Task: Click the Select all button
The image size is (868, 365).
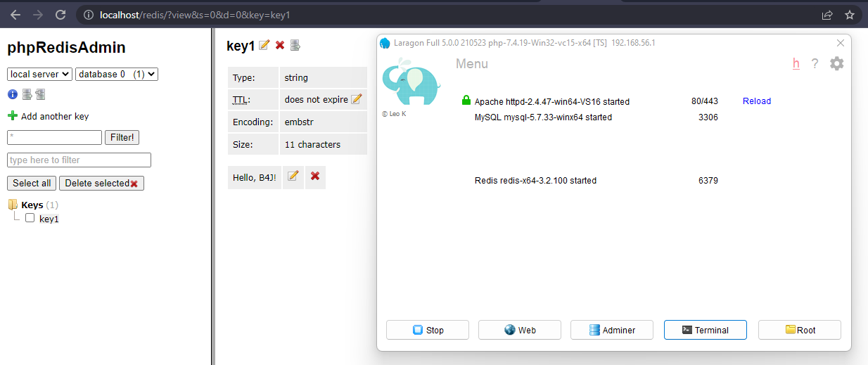Action: tap(32, 183)
